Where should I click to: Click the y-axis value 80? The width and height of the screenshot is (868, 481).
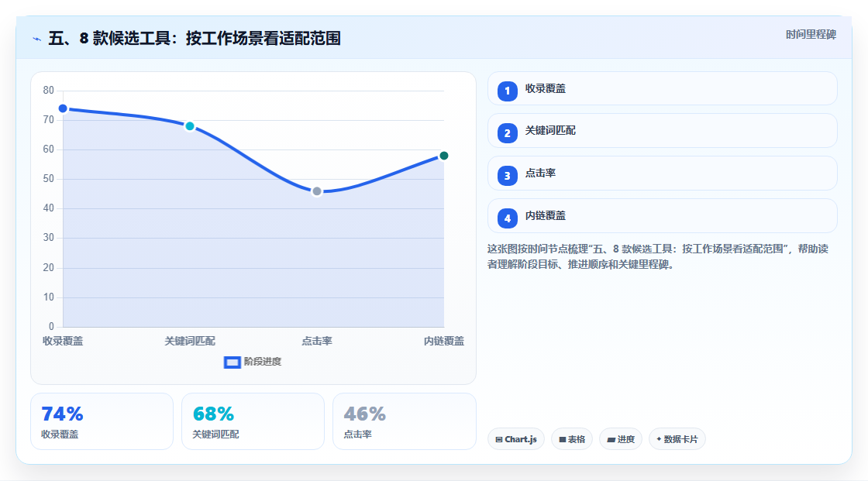[x=49, y=90]
